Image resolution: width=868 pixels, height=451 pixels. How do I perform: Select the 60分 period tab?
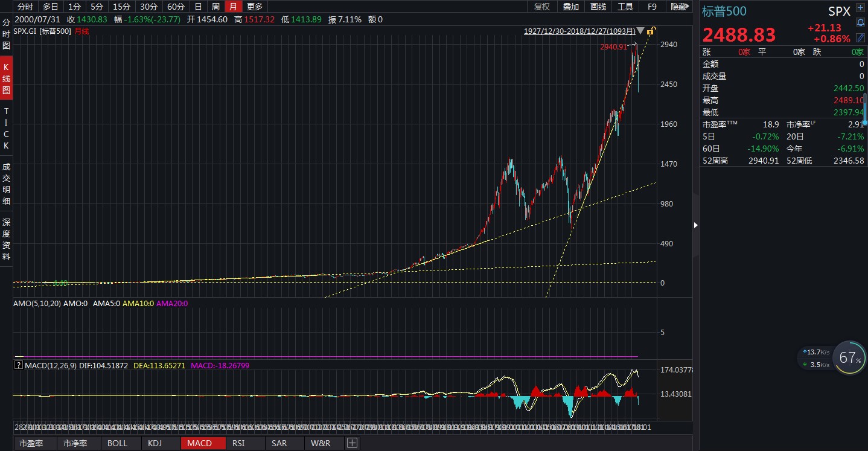coord(176,7)
